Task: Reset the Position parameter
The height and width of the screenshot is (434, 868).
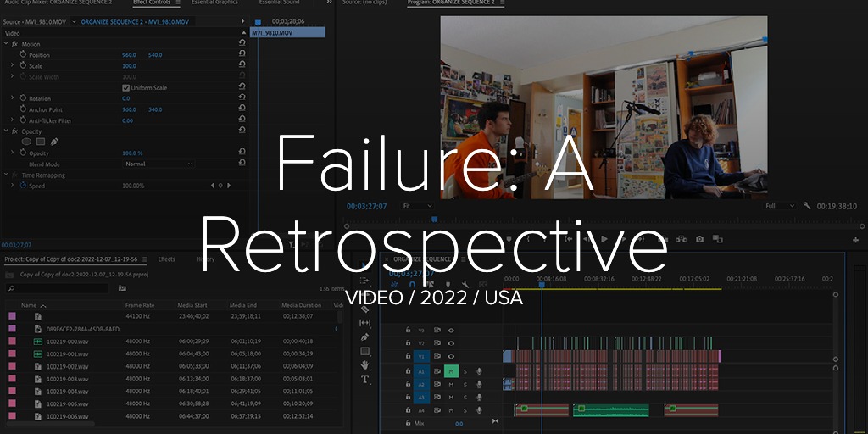Action: point(242,55)
